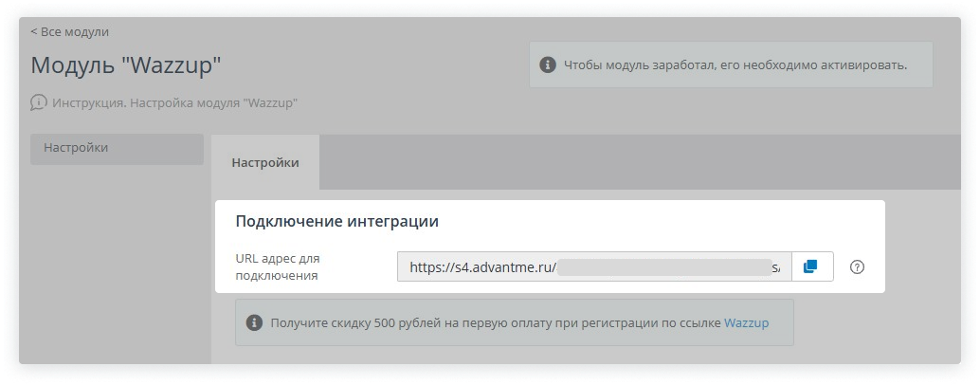Screen dimensions: 980x385
Task: Click the module activation notice text
Action: tap(735, 65)
